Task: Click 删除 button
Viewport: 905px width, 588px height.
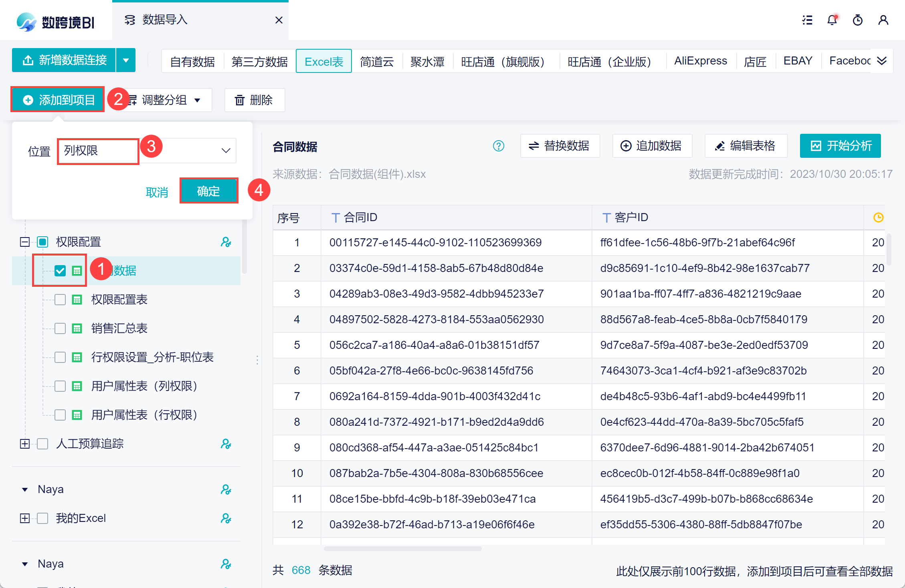Action: pos(255,100)
